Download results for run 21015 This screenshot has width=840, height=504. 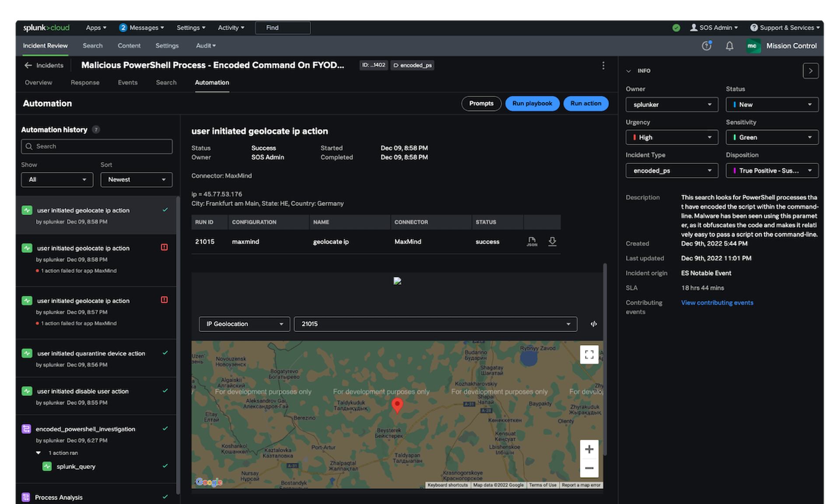tap(552, 241)
